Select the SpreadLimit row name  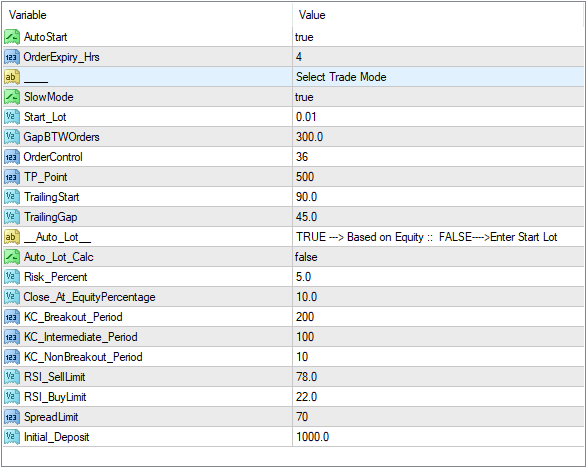(x=51, y=417)
